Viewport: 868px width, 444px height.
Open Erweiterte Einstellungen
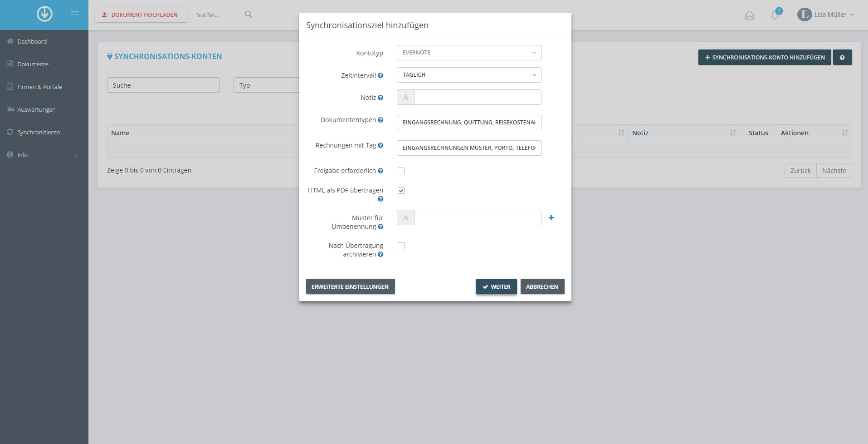[x=350, y=286]
